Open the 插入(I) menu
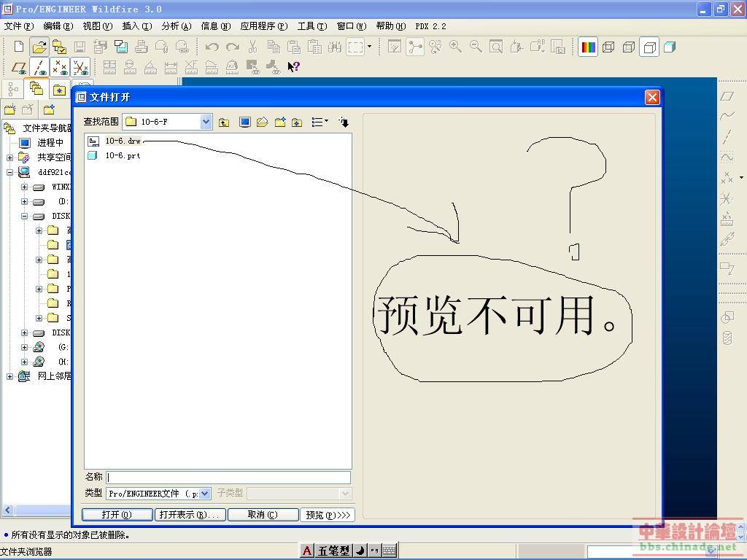 (x=137, y=26)
